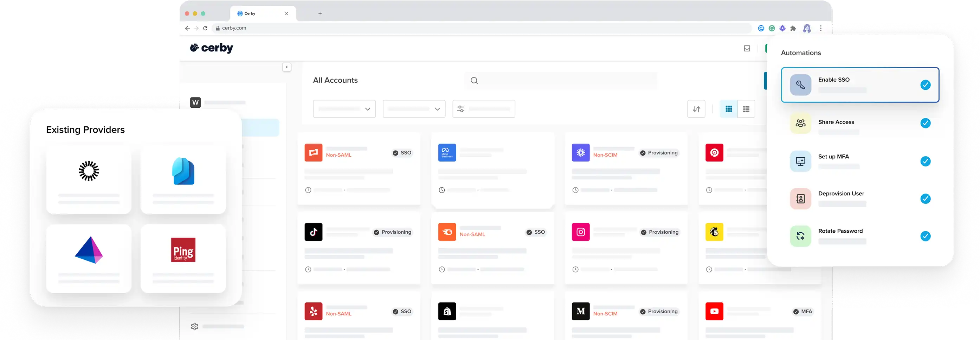The image size is (980, 340).
Task: Click the search field in All Accounts
Action: pyautogui.click(x=561, y=80)
